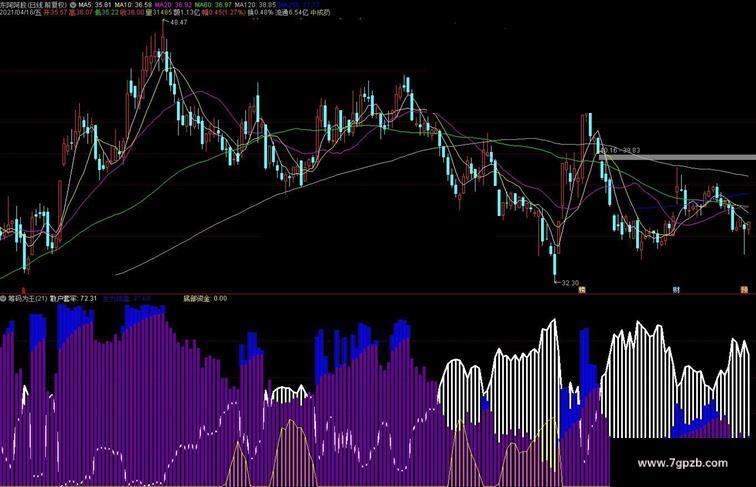Viewport: 756px width, 487px height.
Task: Click the low price label 32.30
Action: 570,283
